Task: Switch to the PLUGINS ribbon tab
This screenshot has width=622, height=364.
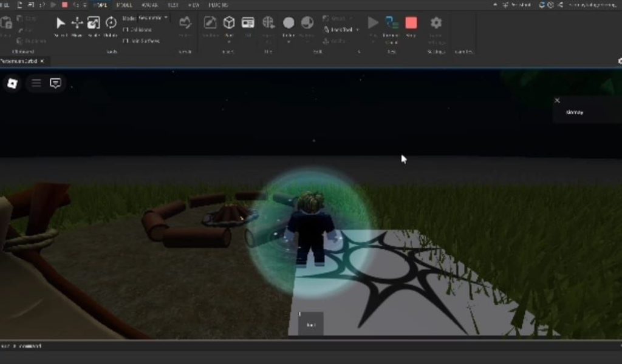Action: click(218, 5)
